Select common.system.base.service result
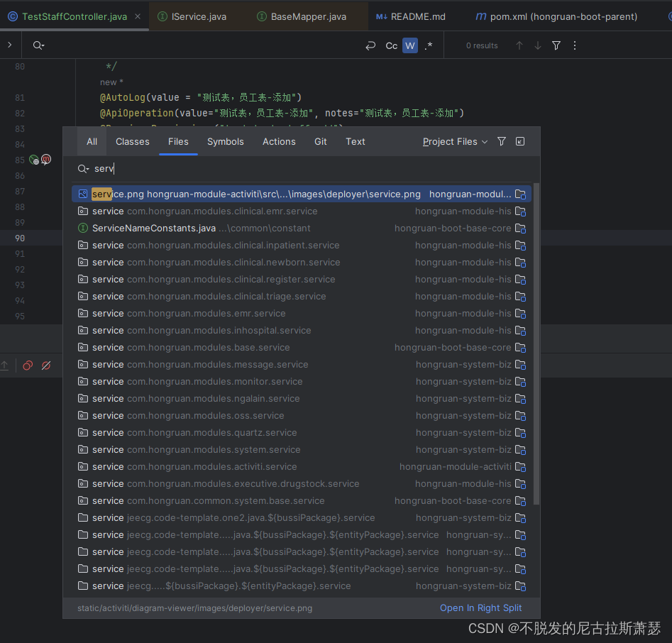 pos(302,500)
